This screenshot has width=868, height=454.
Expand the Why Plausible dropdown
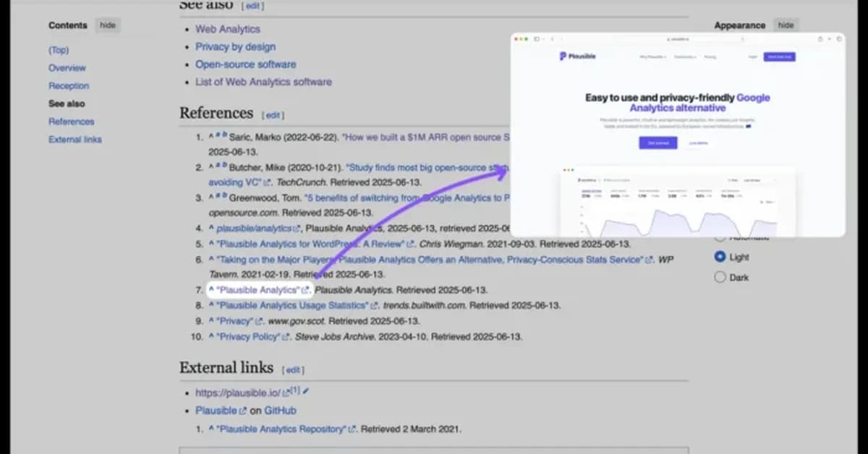pyautogui.click(x=651, y=57)
